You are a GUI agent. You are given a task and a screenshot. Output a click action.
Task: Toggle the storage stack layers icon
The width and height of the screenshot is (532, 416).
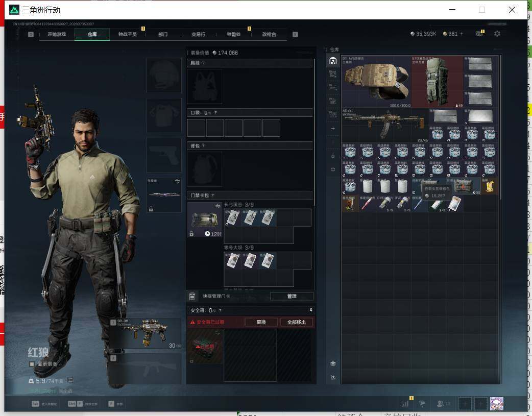[x=333, y=363]
